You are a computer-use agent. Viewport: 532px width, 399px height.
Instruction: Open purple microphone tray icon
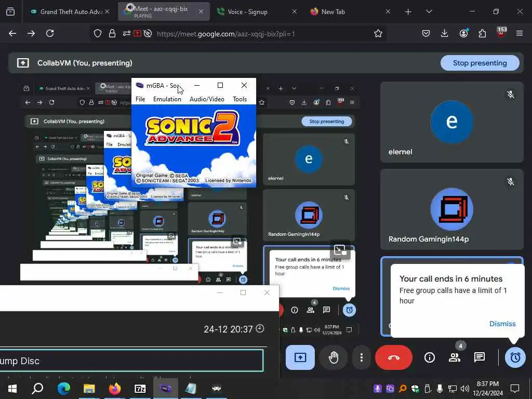(377, 389)
